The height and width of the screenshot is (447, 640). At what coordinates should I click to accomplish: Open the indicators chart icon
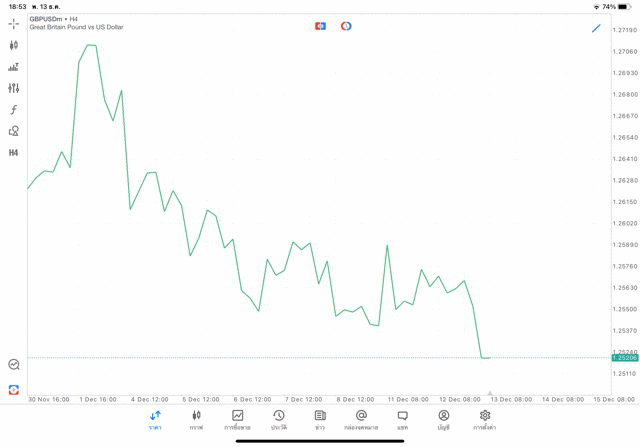coord(14,67)
